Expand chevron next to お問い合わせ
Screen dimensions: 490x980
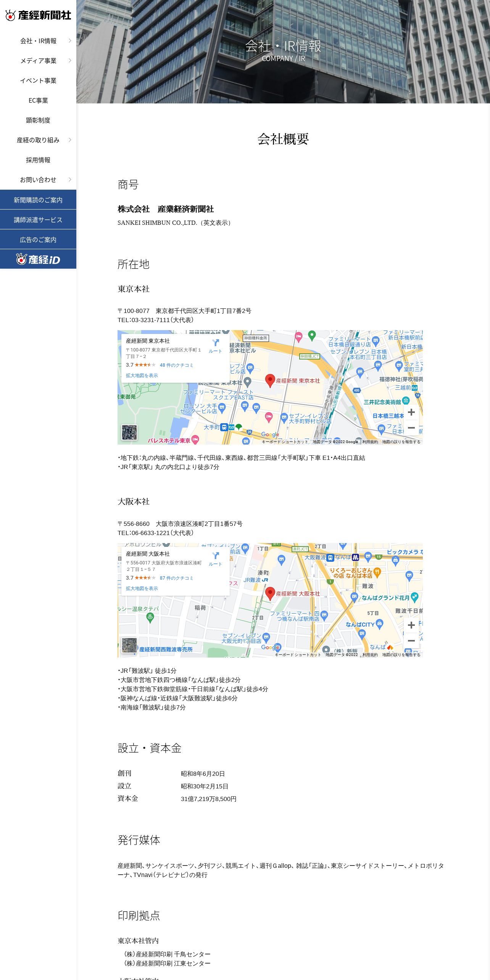[x=70, y=179]
